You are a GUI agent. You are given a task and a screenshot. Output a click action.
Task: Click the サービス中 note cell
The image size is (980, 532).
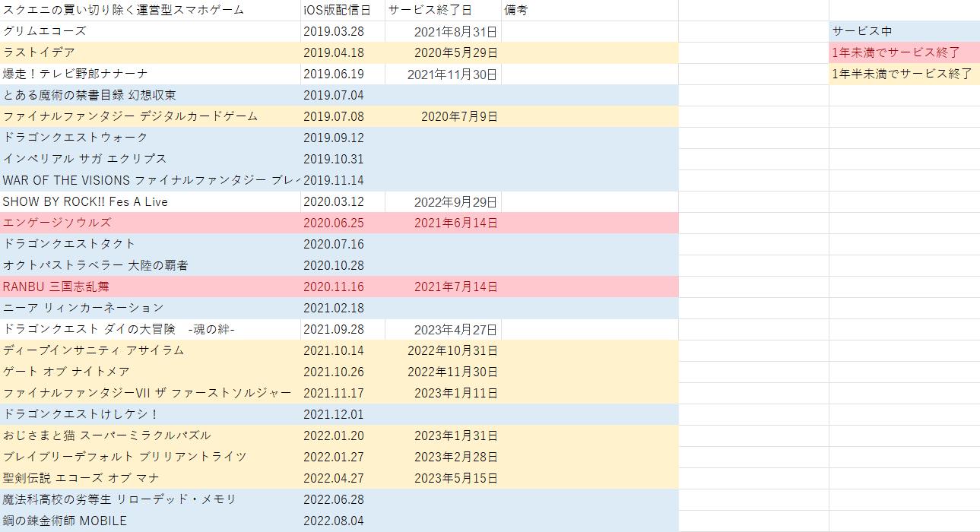point(855,31)
